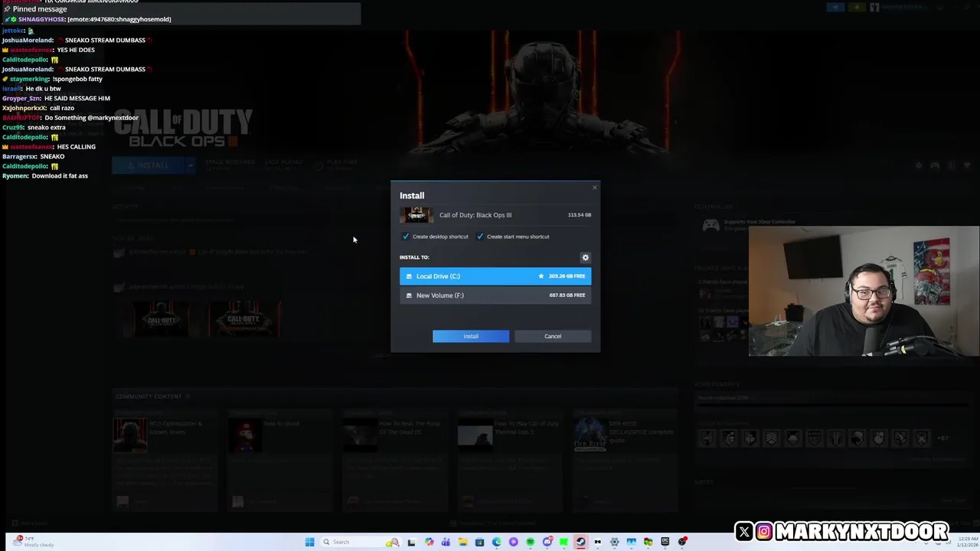The height and width of the screenshot is (551, 980).
Task: Open Microsoft Teams from the taskbar
Action: pos(446,542)
